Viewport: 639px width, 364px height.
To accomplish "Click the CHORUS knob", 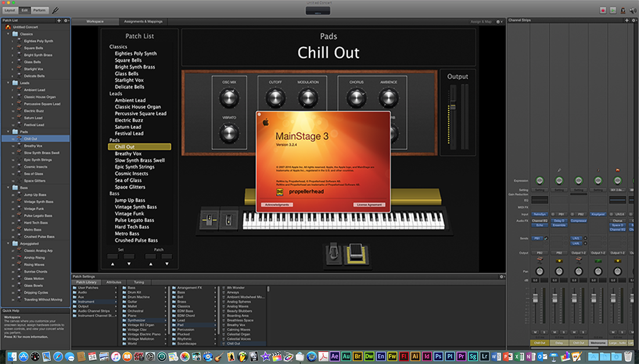I will click(x=356, y=98).
